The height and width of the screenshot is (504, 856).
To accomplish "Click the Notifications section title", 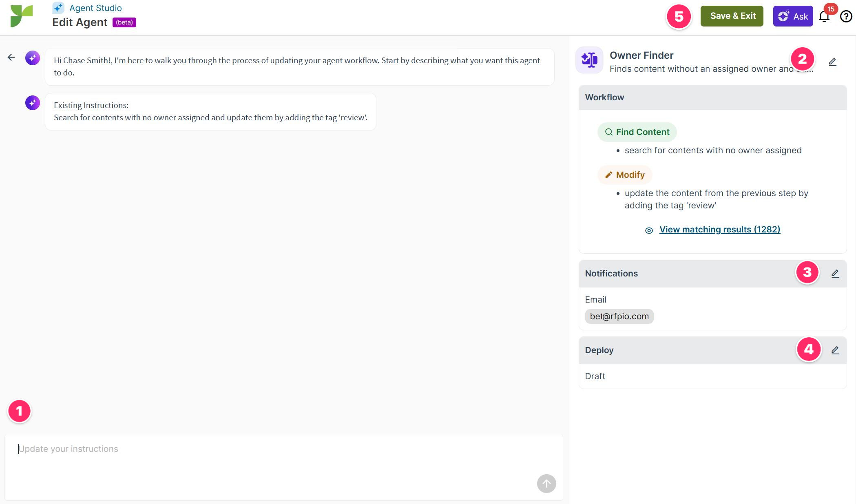I will 611,274.
